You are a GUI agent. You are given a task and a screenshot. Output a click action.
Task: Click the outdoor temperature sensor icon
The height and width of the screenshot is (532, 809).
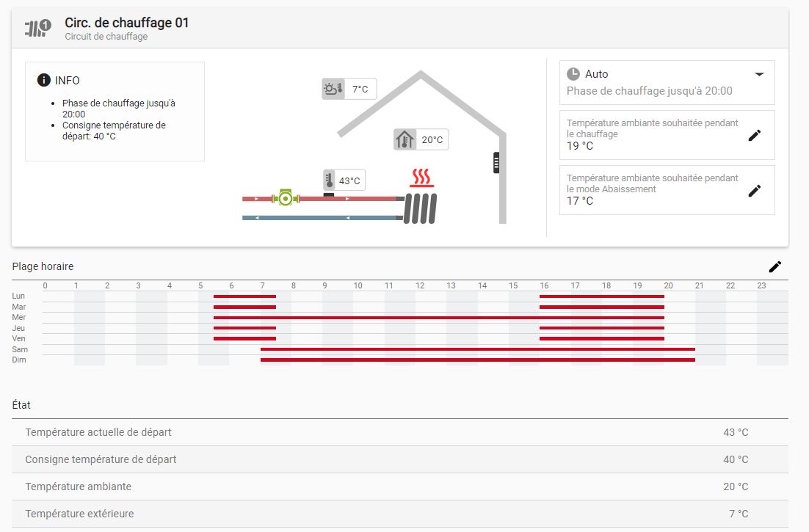tap(333, 90)
